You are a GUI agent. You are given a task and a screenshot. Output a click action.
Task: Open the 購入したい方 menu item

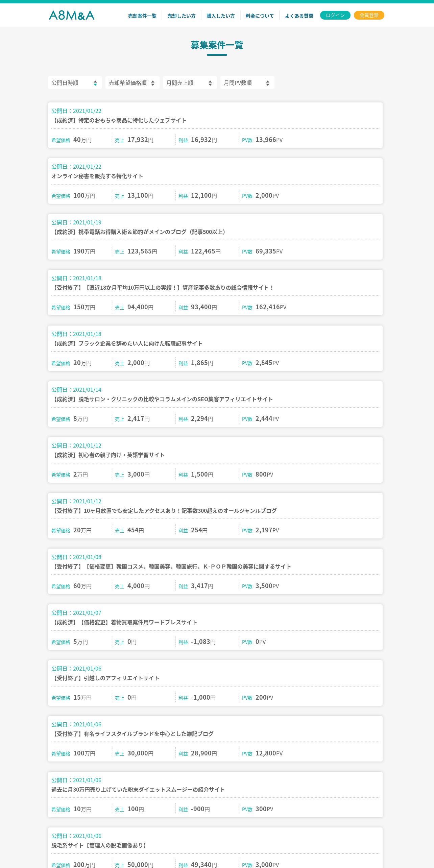(x=221, y=16)
